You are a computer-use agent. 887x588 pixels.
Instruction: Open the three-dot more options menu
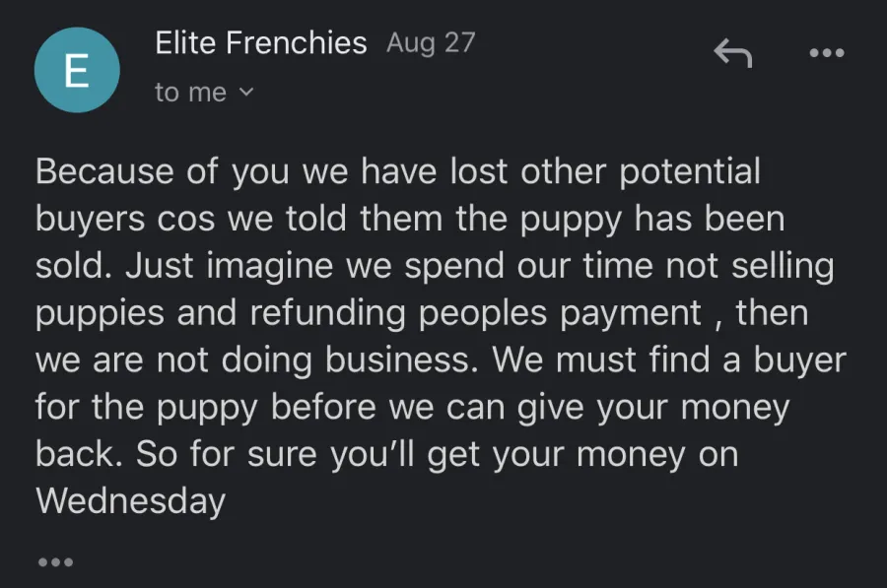pyautogui.click(x=827, y=53)
